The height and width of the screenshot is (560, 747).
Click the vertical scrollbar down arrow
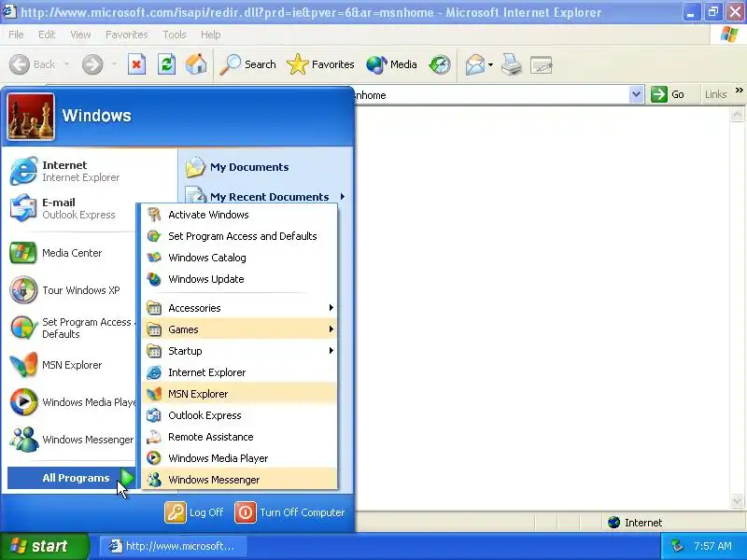pos(737,500)
